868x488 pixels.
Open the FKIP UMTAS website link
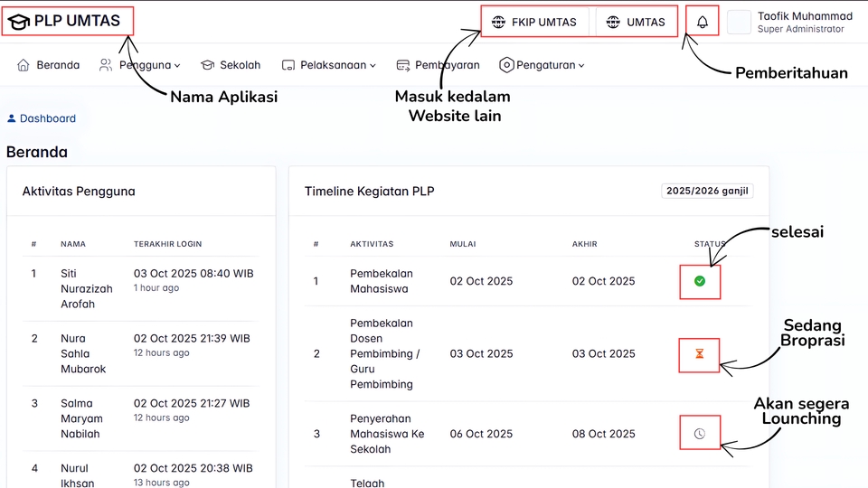point(534,22)
